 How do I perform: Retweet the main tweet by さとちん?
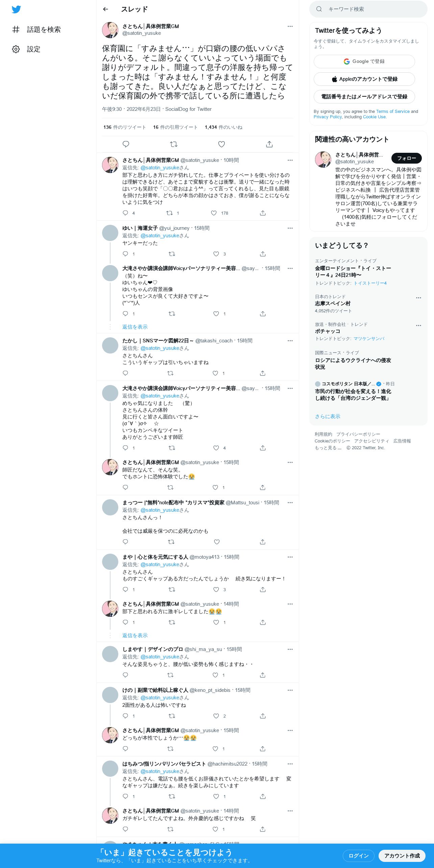pyautogui.click(x=174, y=144)
